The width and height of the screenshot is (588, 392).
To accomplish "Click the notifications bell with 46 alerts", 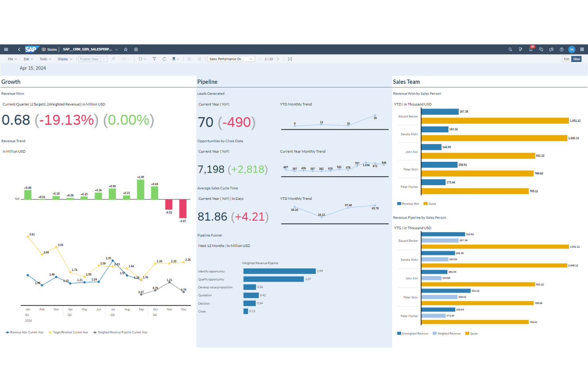I will [x=531, y=49].
